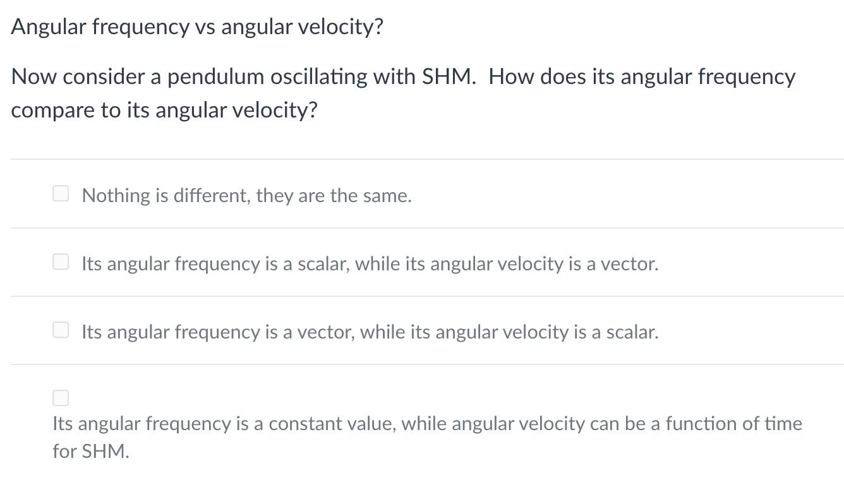Select the vector versus scalar answer text
This screenshot has width=844, height=504.
click(370, 332)
